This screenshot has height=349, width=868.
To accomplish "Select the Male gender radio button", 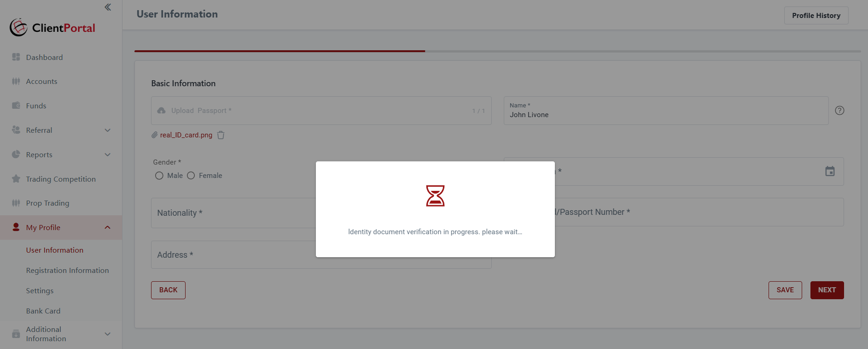I will point(159,176).
